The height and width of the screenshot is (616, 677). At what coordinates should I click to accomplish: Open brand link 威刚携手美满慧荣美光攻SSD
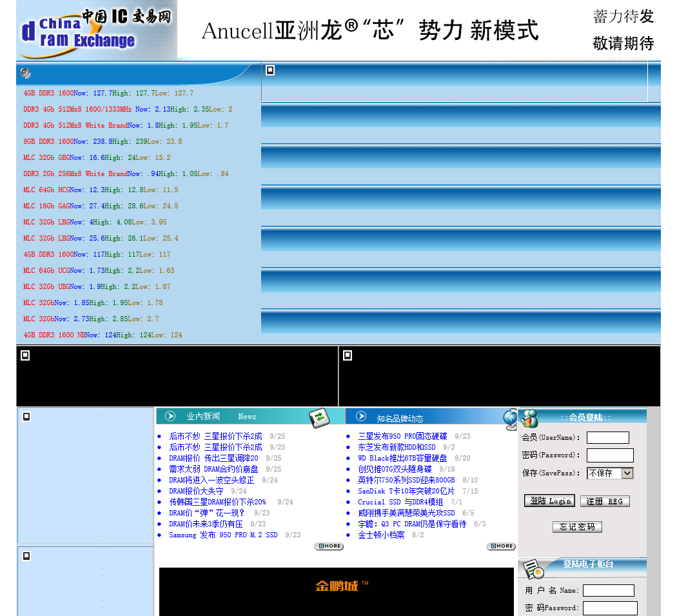pyautogui.click(x=406, y=513)
